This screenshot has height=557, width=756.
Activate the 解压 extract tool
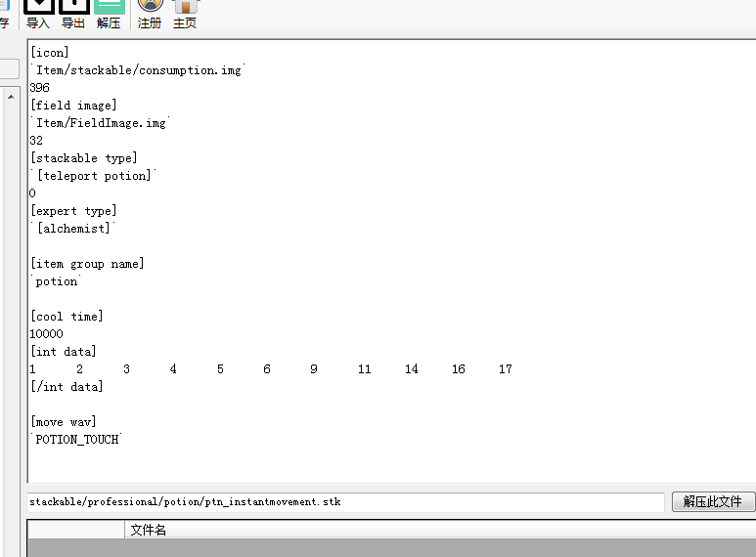click(x=109, y=15)
